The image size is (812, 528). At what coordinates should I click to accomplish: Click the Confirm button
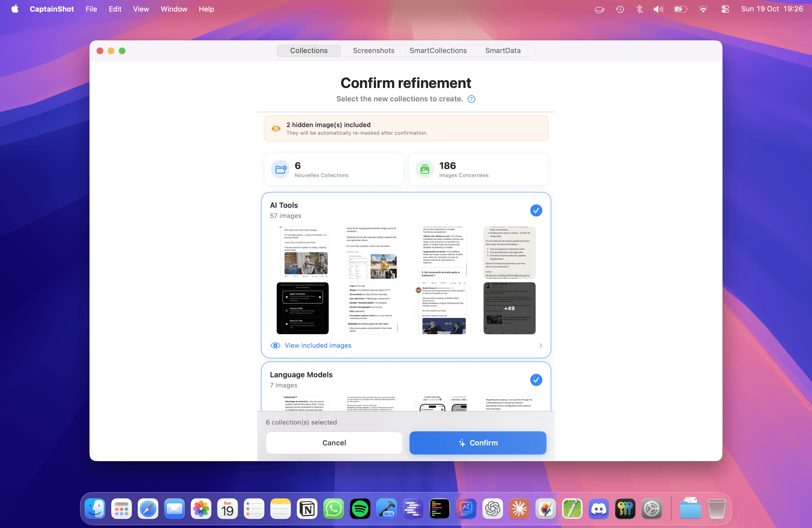pos(478,443)
